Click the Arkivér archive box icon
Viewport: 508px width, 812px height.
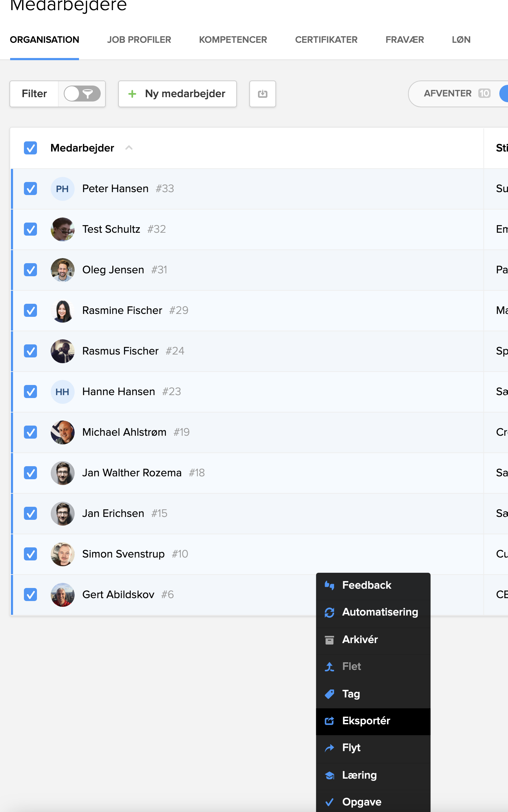tap(329, 640)
